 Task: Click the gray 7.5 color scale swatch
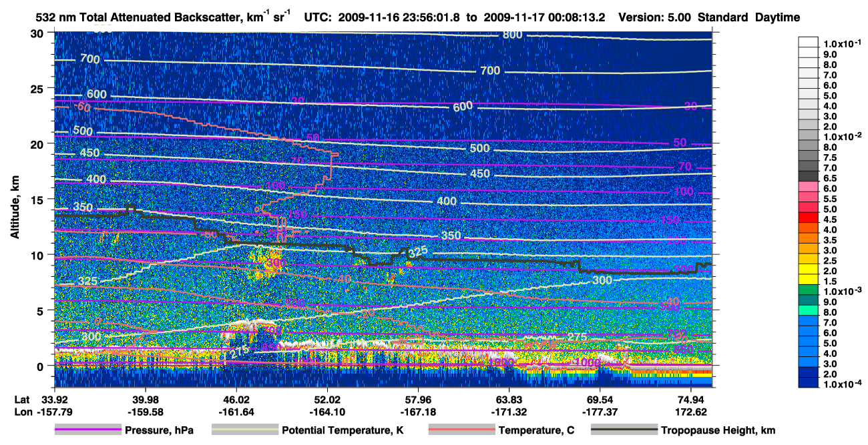click(x=809, y=155)
